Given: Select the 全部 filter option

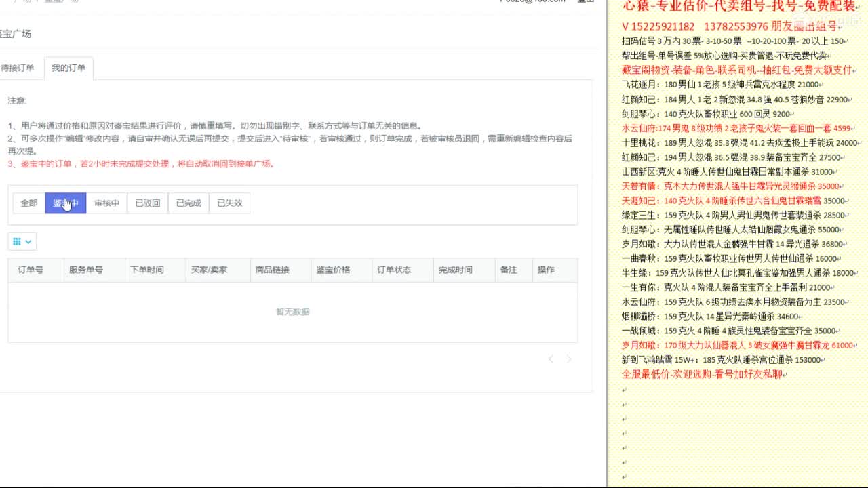Looking at the screenshot, I should (28, 203).
